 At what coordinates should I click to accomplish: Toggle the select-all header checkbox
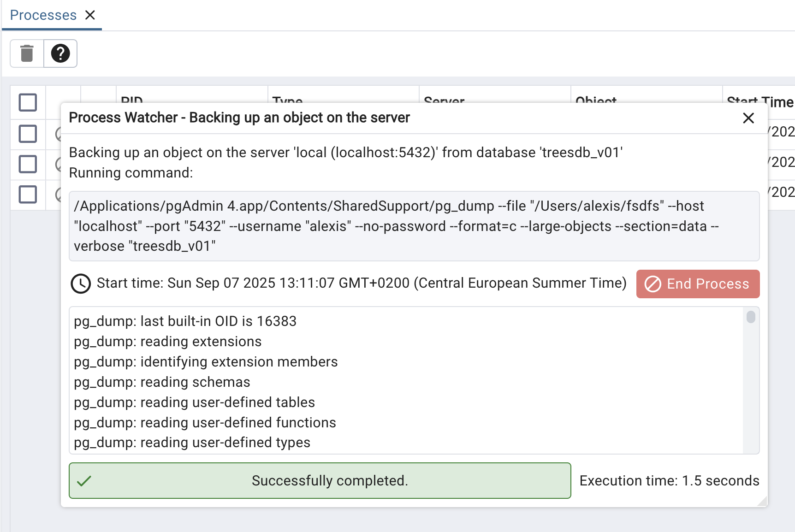(28, 102)
